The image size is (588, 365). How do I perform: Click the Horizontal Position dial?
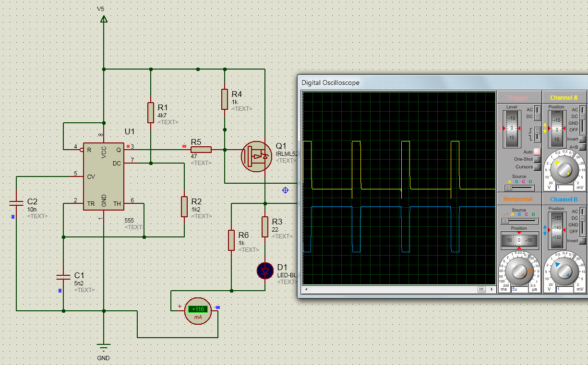[x=519, y=240]
